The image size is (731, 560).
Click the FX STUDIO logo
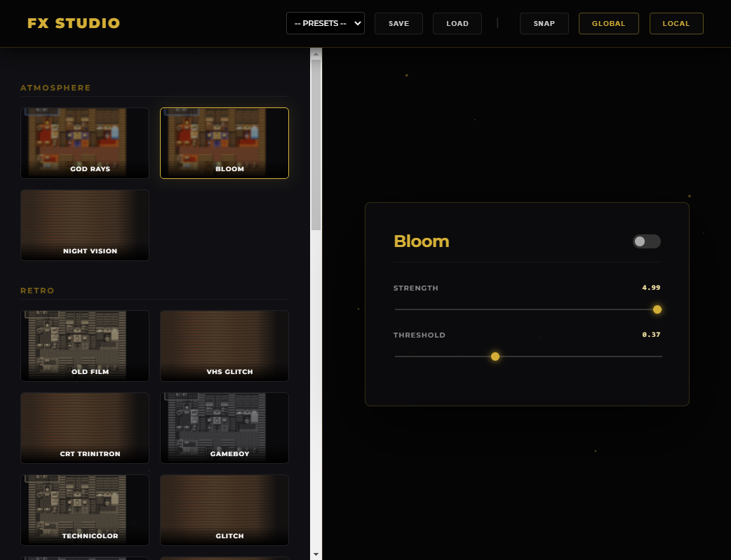[x=74, y=23]
